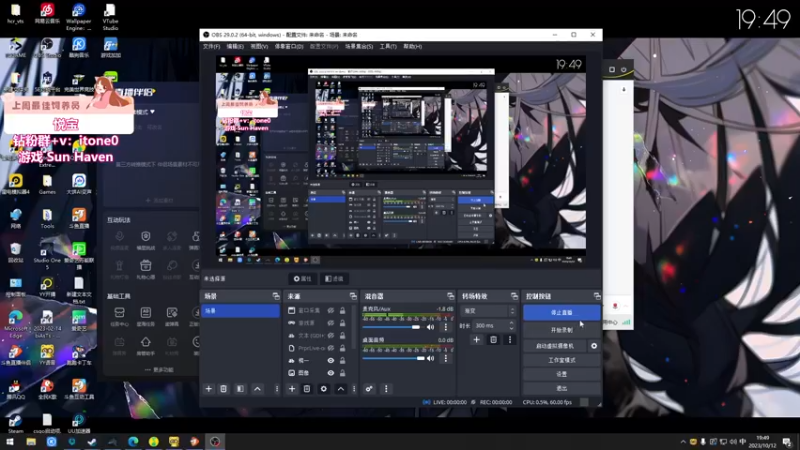Open the 帮助(H) menu
800x450 pixels.
(412, 46)
